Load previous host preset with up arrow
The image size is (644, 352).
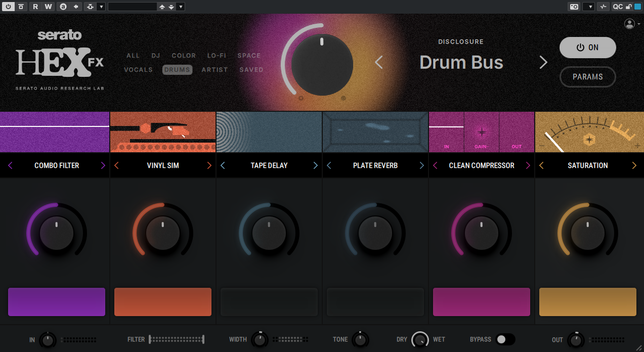click(x=162, y=7)
